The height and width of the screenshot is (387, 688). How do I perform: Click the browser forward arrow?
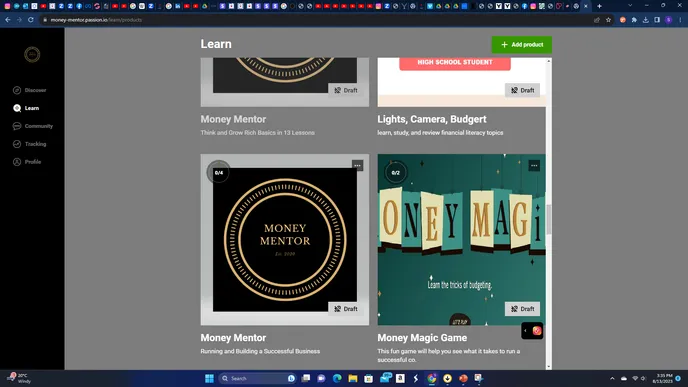19,20
